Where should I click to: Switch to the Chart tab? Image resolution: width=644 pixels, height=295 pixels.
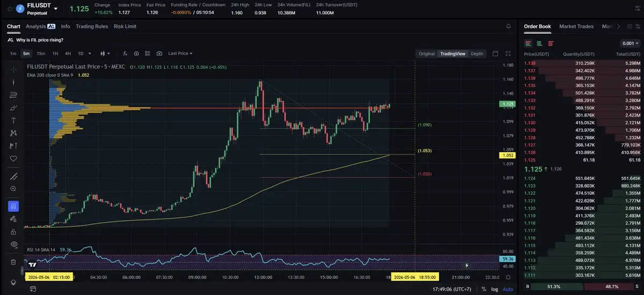point(13,26)
